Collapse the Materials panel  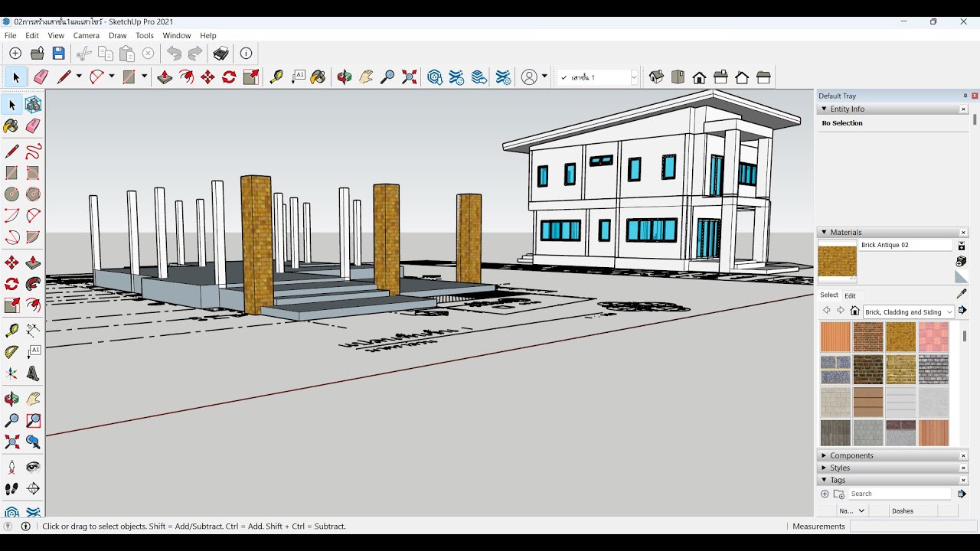click(824, 233)
